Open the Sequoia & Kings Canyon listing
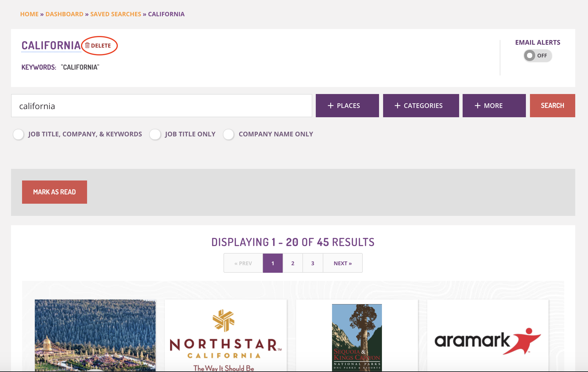588x372 pixels. (x=357, y=335)
